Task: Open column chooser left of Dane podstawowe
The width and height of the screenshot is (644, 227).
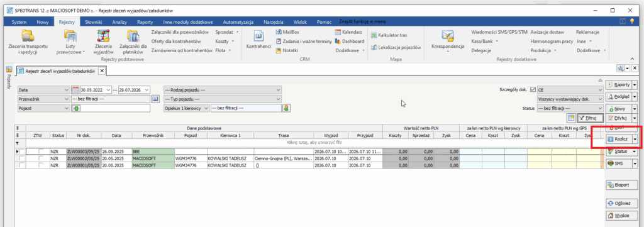Action: tap(17, 128)
